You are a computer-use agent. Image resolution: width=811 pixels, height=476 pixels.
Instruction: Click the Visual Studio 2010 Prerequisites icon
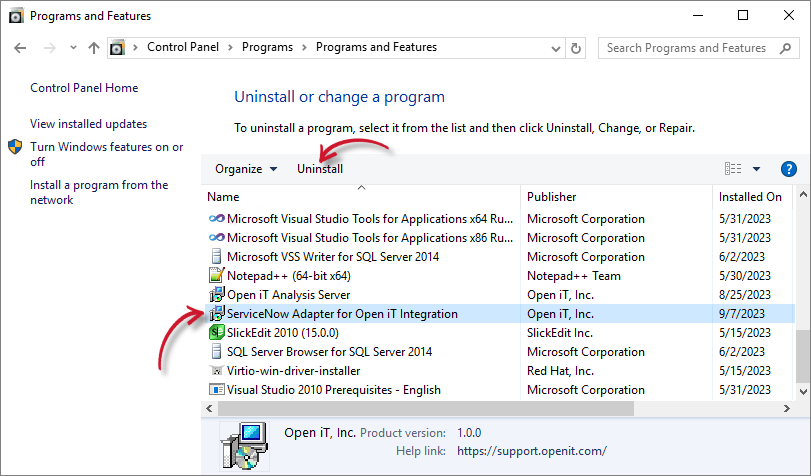[x=217, y=390]
